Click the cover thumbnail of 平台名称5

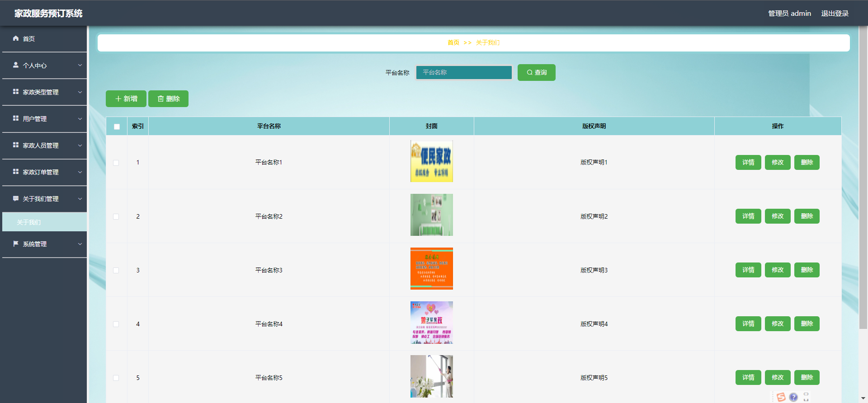[432, 376]
